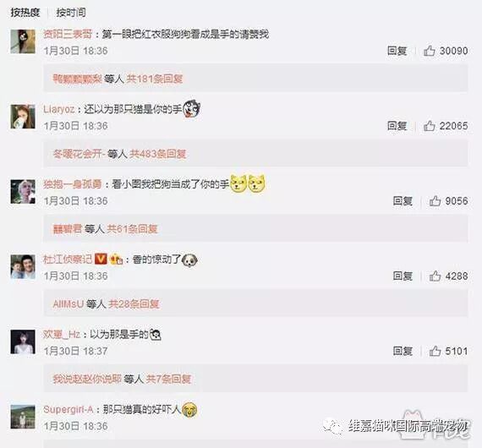Click the WeChat logo in the watermark
Image resolution: width=482 pixels, height=448 pixels.
tap(333, 426)
